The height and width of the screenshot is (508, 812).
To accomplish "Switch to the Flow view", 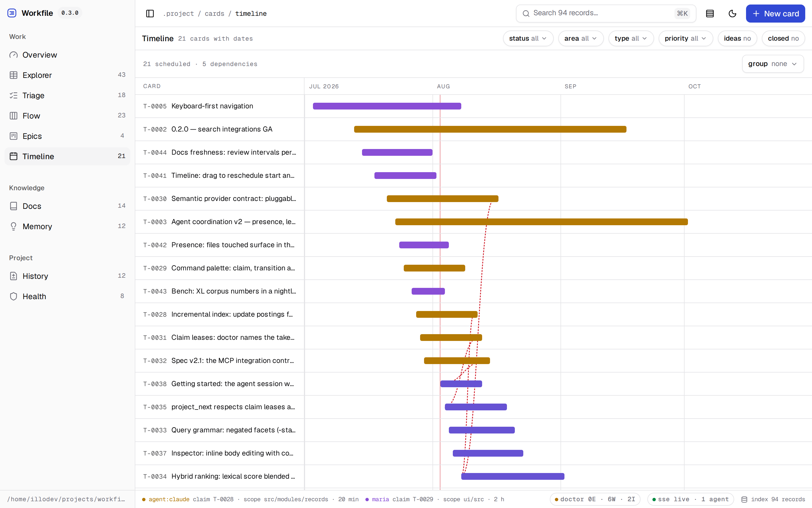I will pyautogui.click(x=67, y=116).
